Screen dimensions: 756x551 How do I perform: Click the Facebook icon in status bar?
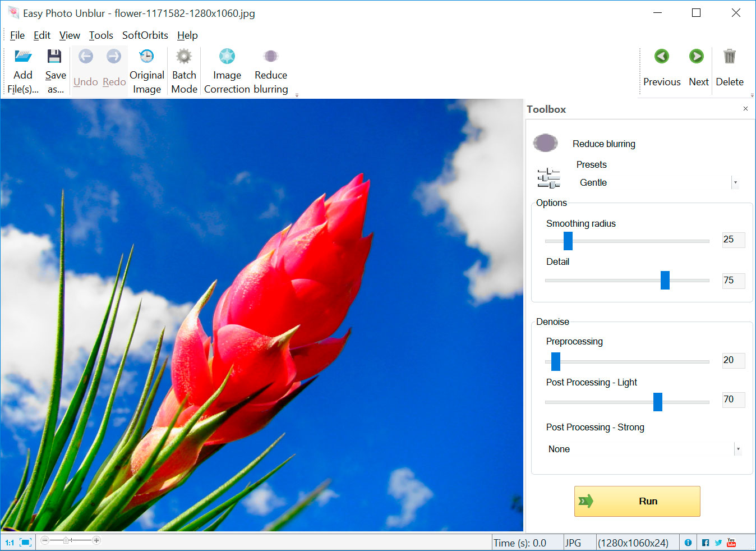[x=705, y=542]
